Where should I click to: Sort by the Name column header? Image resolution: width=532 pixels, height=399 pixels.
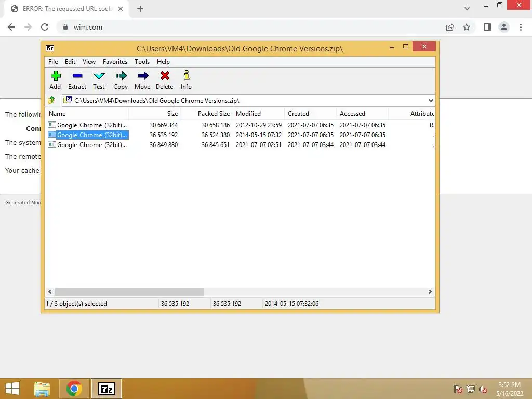(87, 114)
